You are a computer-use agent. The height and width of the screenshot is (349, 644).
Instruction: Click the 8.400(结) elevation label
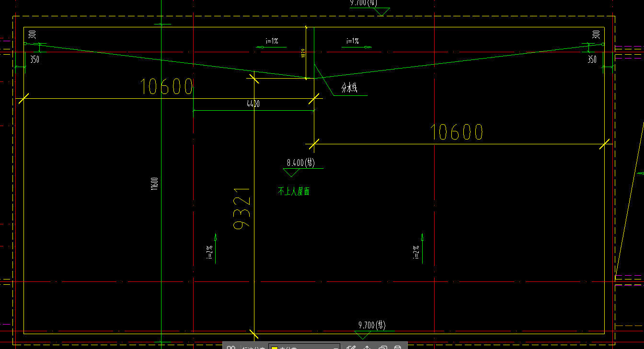301,163
